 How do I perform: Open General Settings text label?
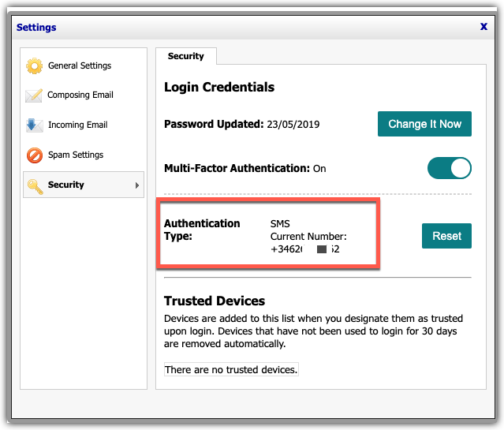(80, 66)
